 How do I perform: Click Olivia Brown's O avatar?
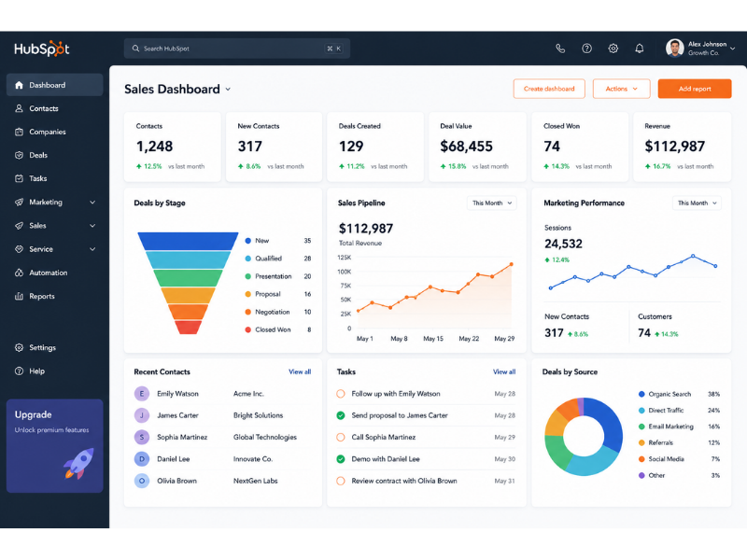click(x=142, y=481)
